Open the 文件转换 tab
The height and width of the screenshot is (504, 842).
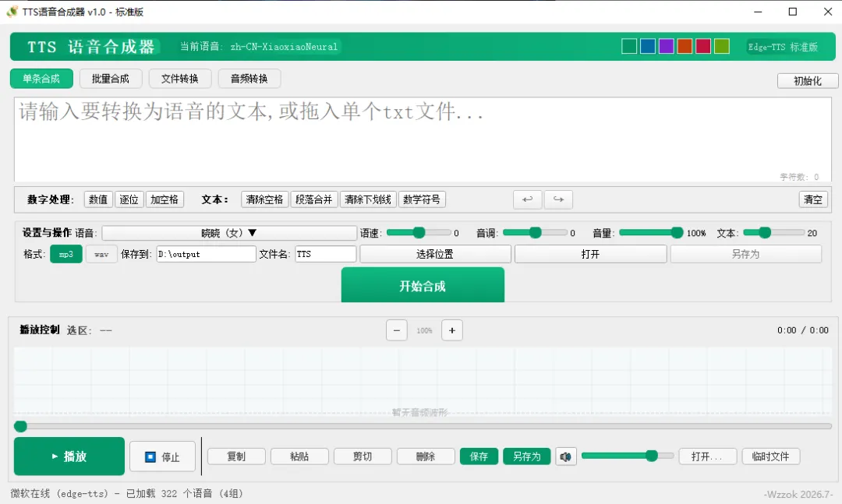(180, 79)
